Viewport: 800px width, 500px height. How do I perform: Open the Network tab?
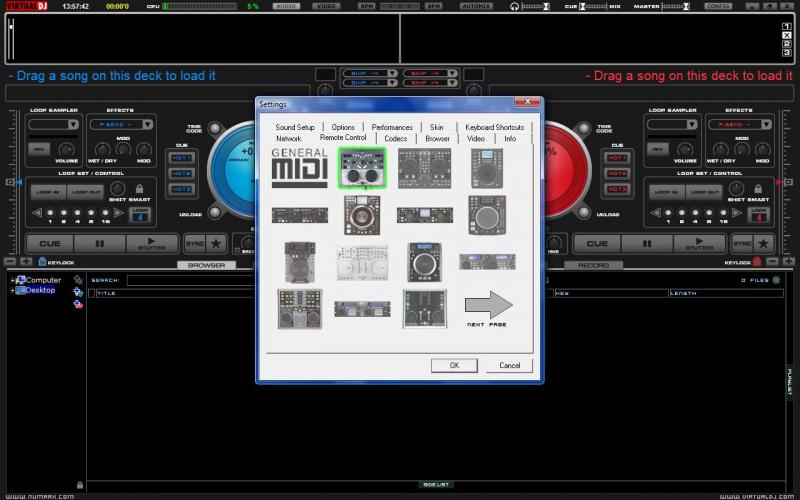pyautogui.click(x=289, y=138)
